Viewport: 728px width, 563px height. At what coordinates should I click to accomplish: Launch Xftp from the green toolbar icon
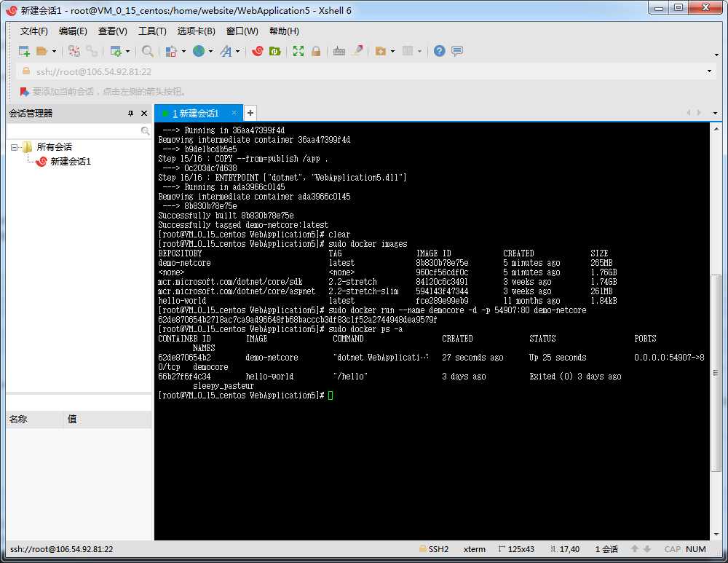coord(275,51)
